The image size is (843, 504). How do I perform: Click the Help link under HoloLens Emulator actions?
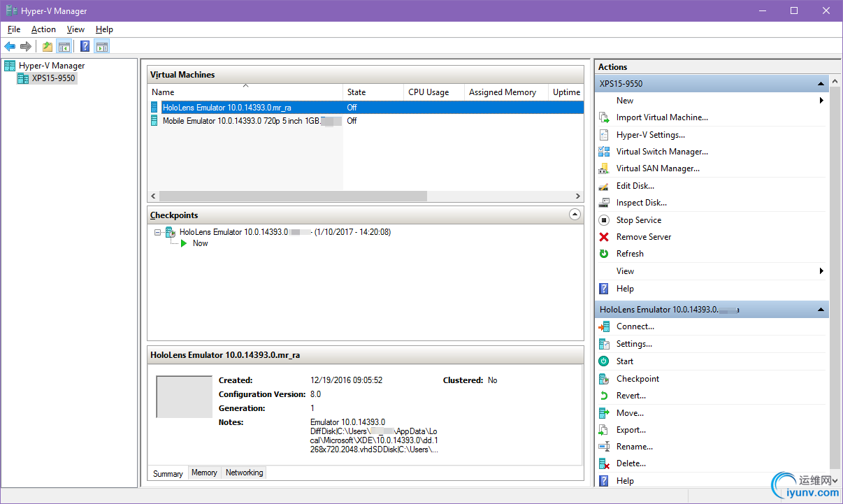(x=625, y=481)
